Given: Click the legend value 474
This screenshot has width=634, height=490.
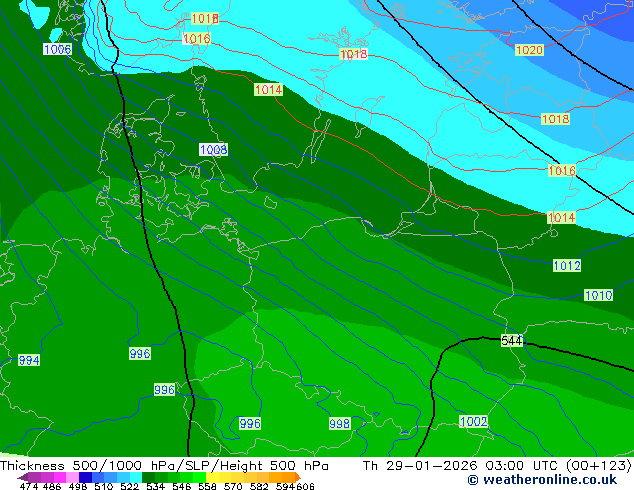Looking at the screenshot, I should [x=29, y=486].
